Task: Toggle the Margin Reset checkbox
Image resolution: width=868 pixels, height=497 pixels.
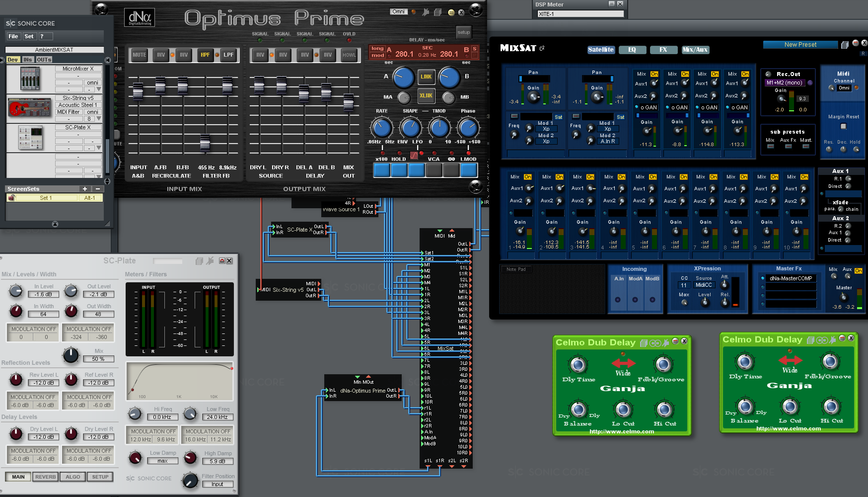Action: coord(843,126)
